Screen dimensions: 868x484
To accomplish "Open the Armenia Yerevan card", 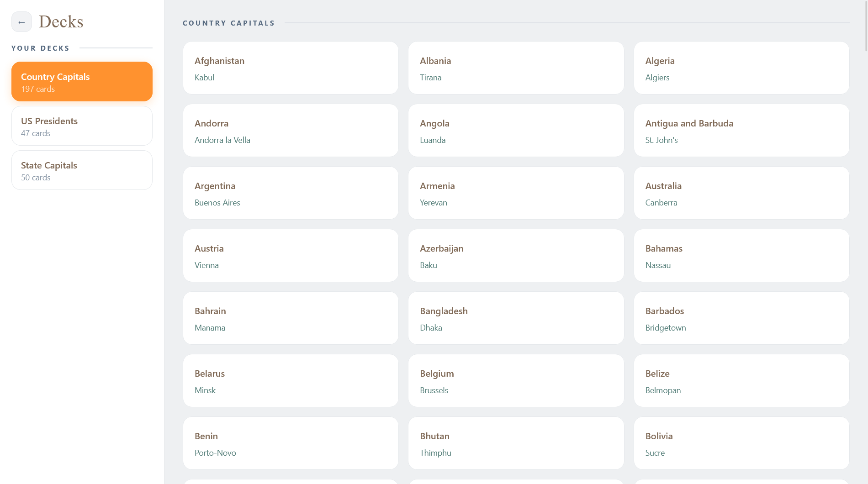I will (516, 193).
